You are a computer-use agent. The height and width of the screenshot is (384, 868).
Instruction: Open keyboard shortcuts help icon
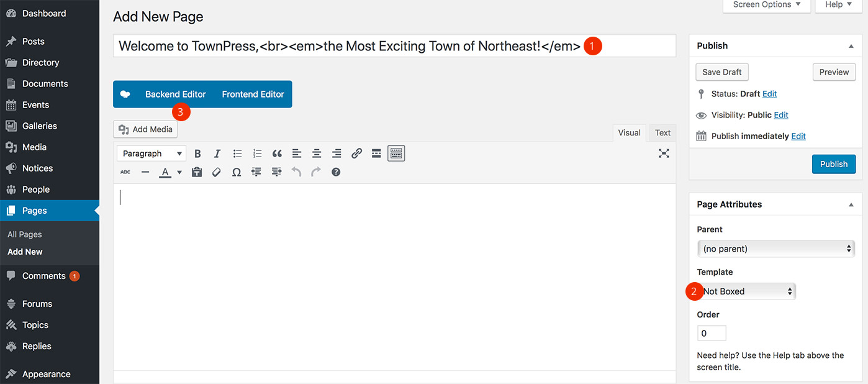pyautogui.click(x=336, y=172)
